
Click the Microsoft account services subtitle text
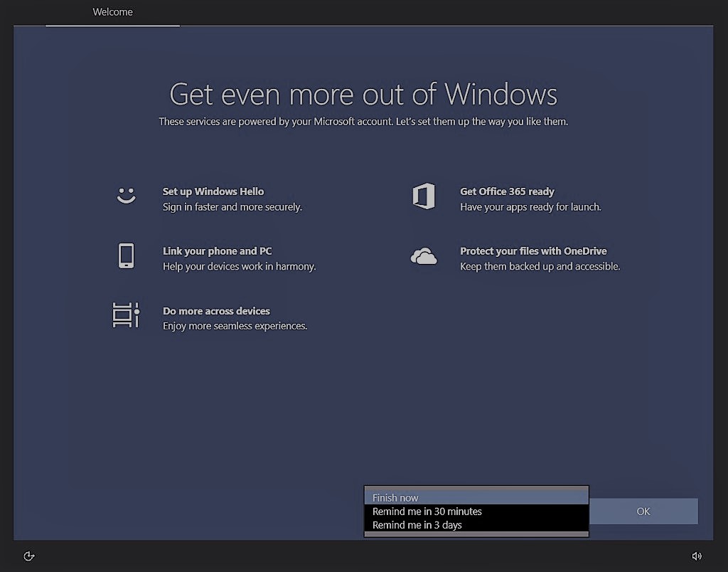363,122
